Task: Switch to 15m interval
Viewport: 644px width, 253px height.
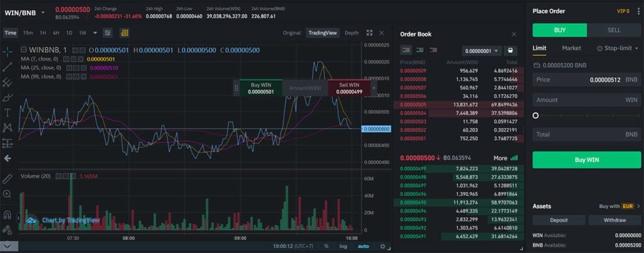Action: pyautogui.click(x=28, y=33)
